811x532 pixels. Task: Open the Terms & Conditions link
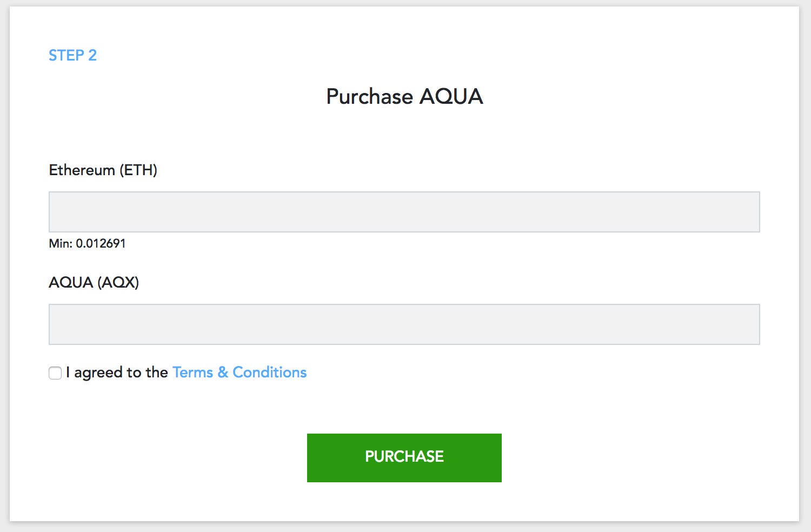click(x=240, y=373)
